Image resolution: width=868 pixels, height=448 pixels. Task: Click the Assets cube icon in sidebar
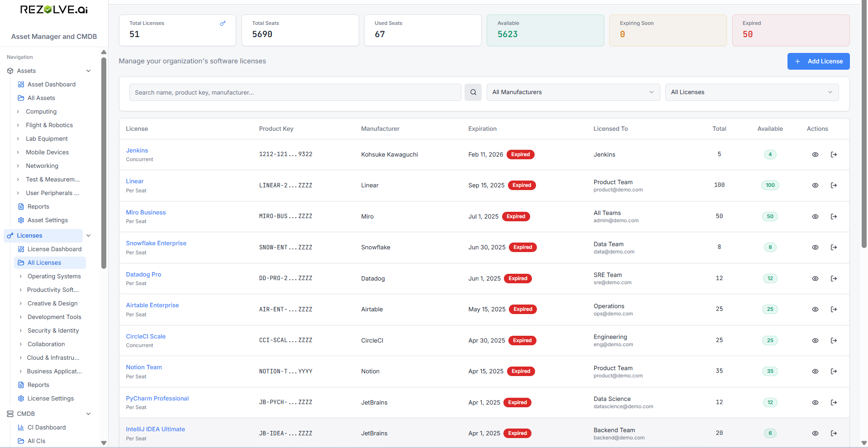pos(10,71)
